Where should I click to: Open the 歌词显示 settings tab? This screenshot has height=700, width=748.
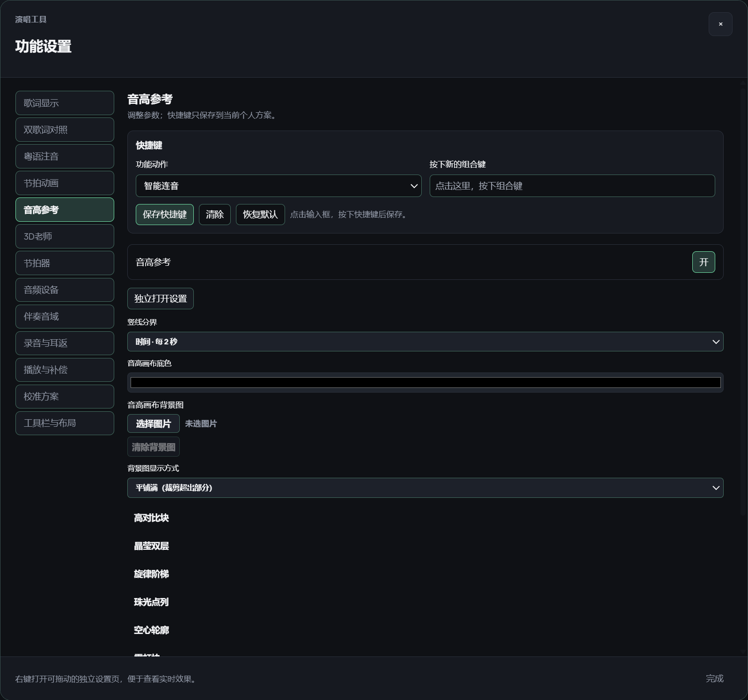pos(65,103)
